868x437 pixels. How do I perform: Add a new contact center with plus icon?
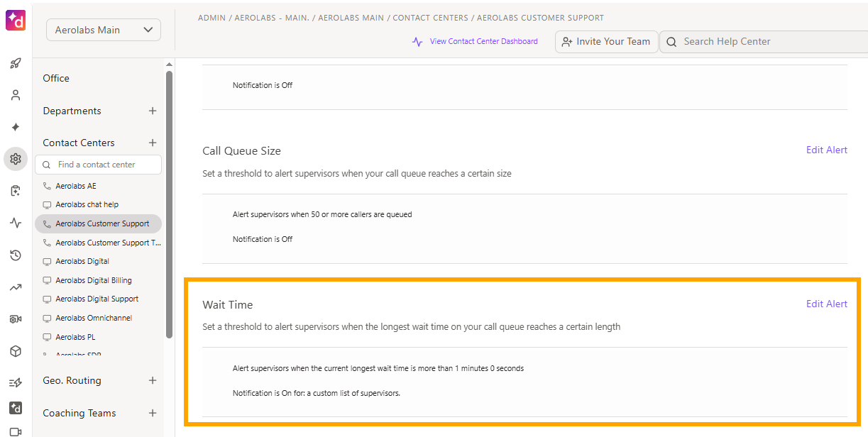153,143
